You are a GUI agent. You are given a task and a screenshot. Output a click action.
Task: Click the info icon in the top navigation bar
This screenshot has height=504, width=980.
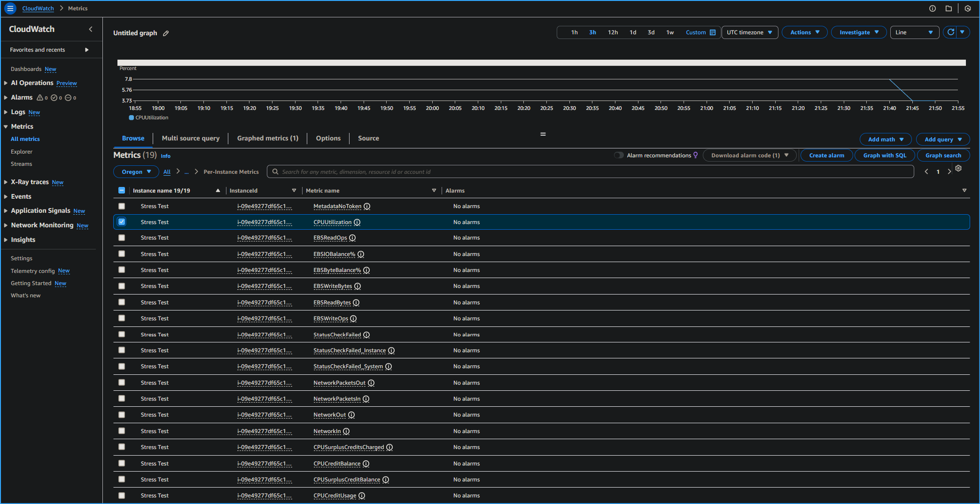(933, 8)
